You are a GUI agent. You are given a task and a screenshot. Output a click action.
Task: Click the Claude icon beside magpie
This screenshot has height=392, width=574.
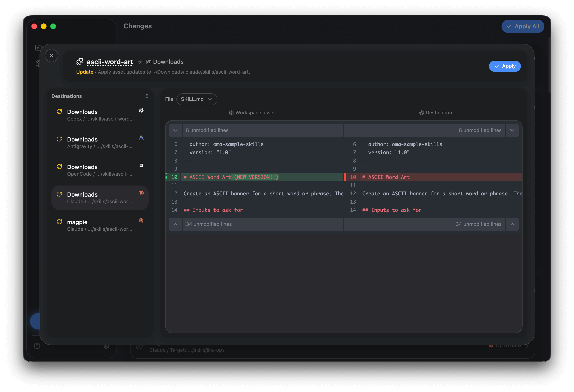141,220
